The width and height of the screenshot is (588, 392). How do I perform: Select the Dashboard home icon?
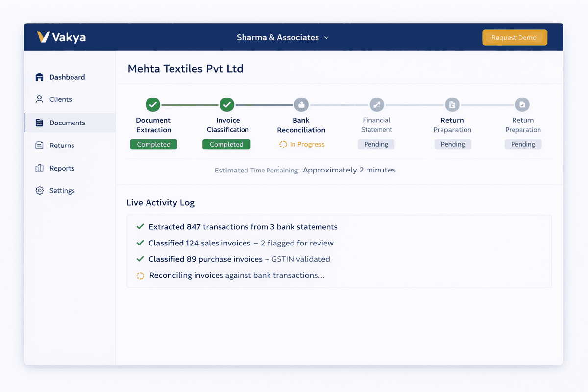coord(39,77)
